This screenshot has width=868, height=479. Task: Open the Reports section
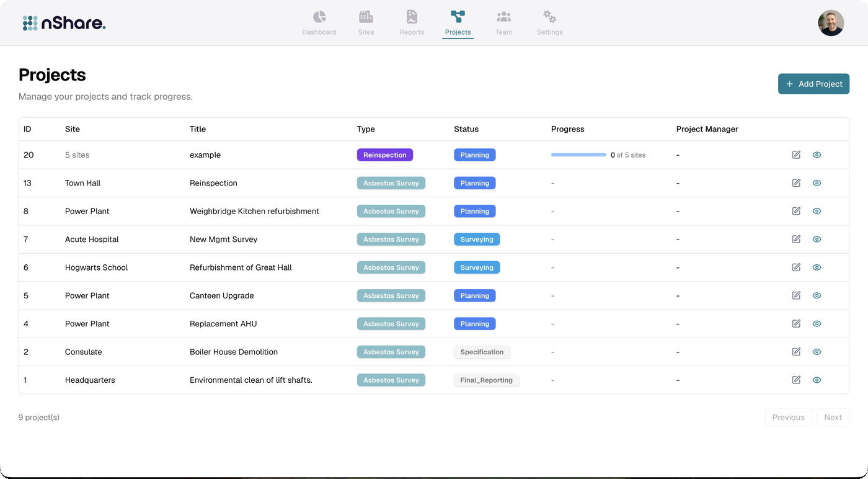pos(412,24)
